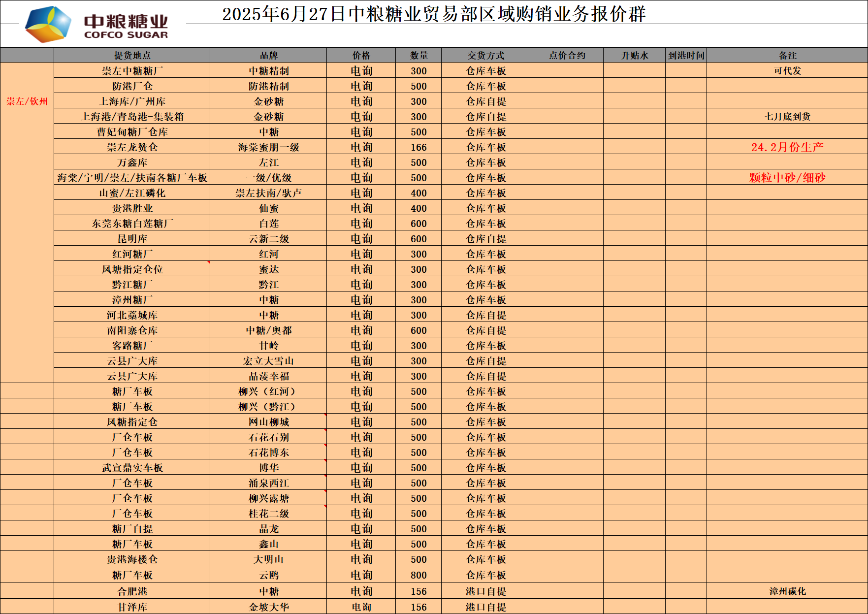868x614 pixels.
Task: Click the 交货方式 column header
Action: pos(485,55)
